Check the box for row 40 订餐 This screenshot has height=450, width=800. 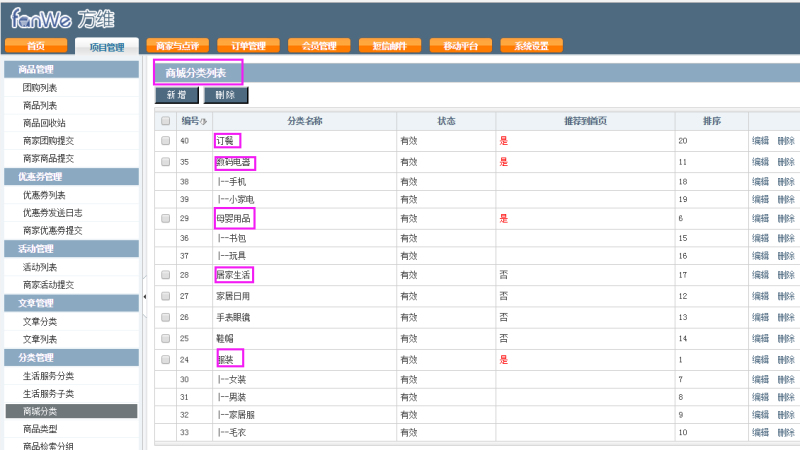165,141
